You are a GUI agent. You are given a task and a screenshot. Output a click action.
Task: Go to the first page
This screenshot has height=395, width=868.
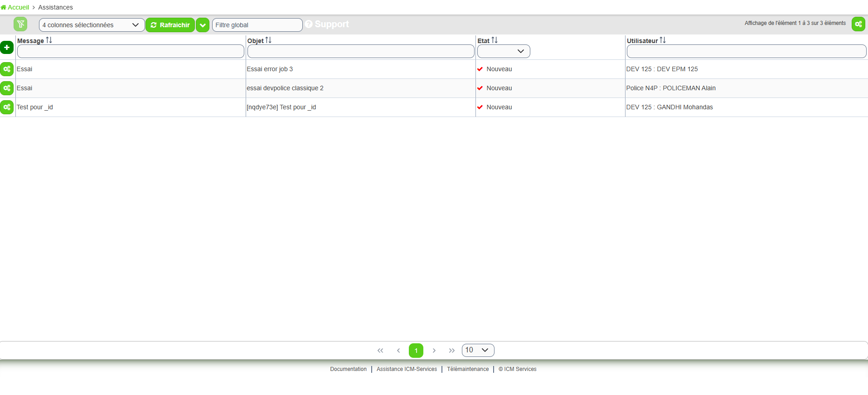click(380, 351)
